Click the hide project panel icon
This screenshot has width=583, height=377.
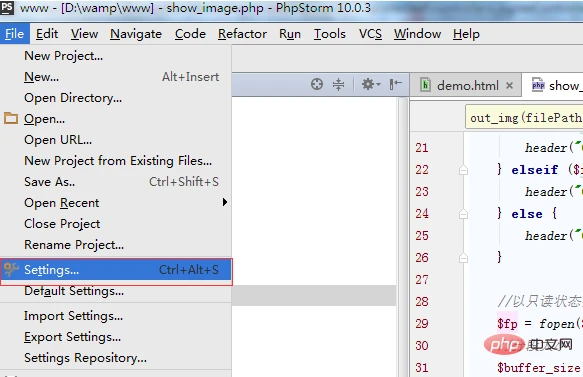[395, 84]
